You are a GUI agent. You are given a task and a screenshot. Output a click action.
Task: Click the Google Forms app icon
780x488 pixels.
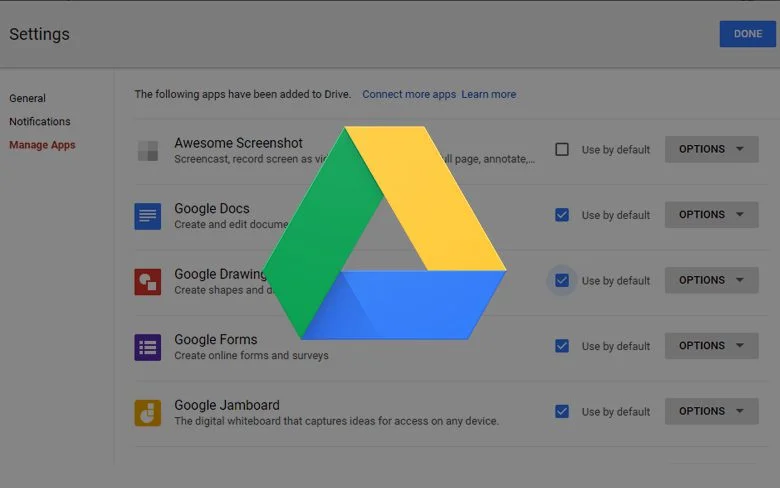[148, 347]
